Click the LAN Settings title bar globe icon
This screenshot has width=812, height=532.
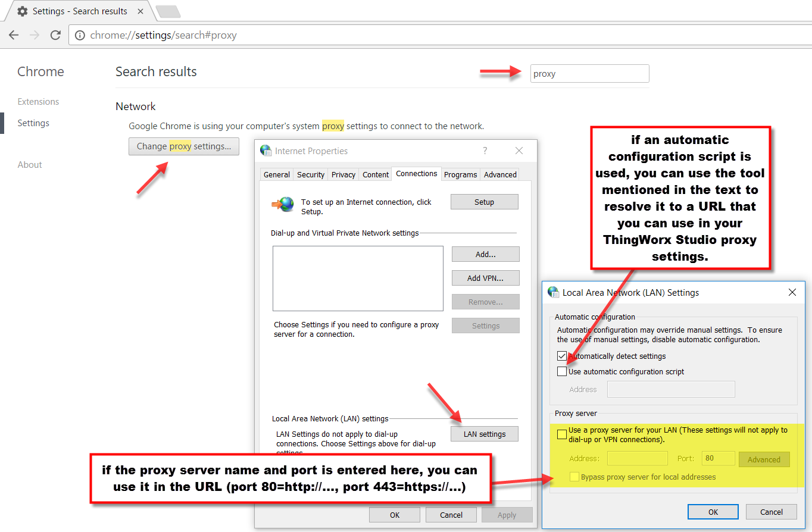tap(553, 292)
